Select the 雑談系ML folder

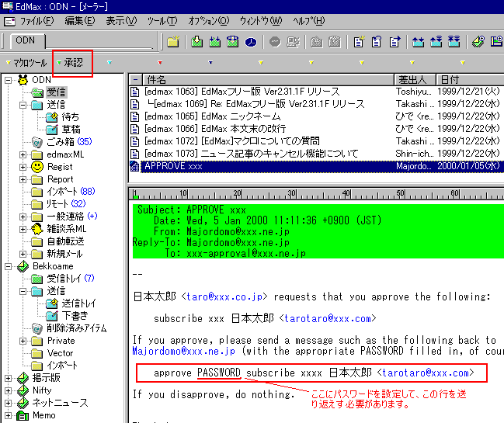(x=66, y=229)
